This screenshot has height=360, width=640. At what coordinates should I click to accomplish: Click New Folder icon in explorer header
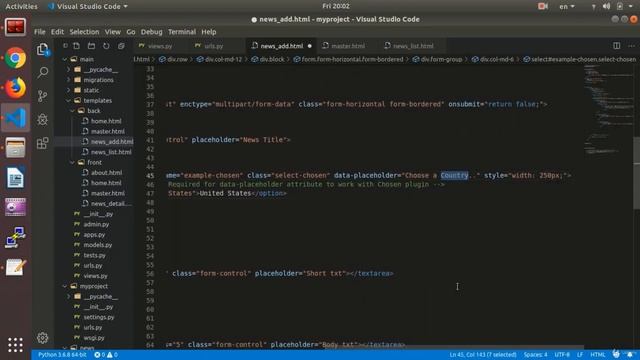pos(91,46)
